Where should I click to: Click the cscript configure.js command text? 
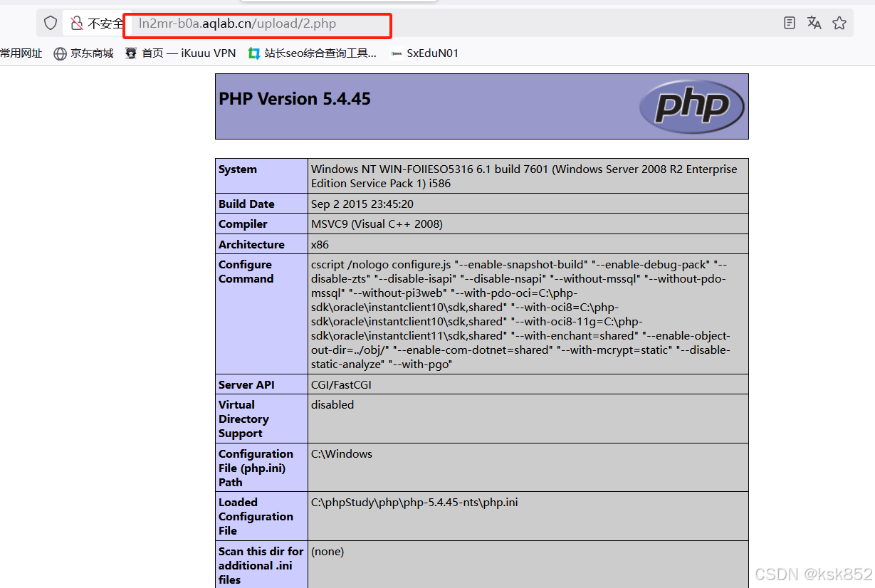(521, 314)
